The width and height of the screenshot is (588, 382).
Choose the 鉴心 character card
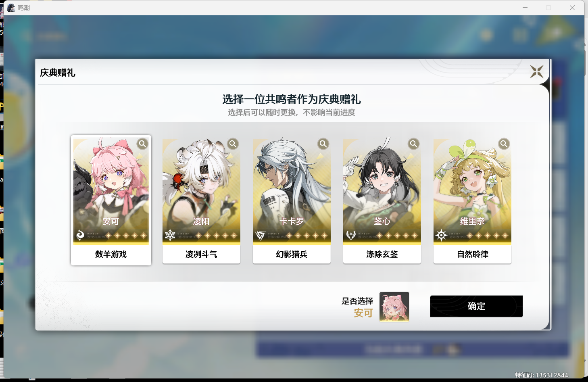point(382,201)
